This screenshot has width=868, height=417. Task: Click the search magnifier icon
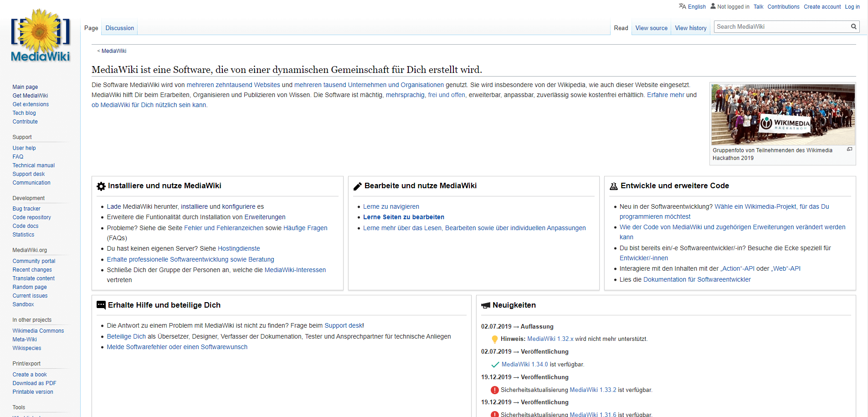pos(854,27)
